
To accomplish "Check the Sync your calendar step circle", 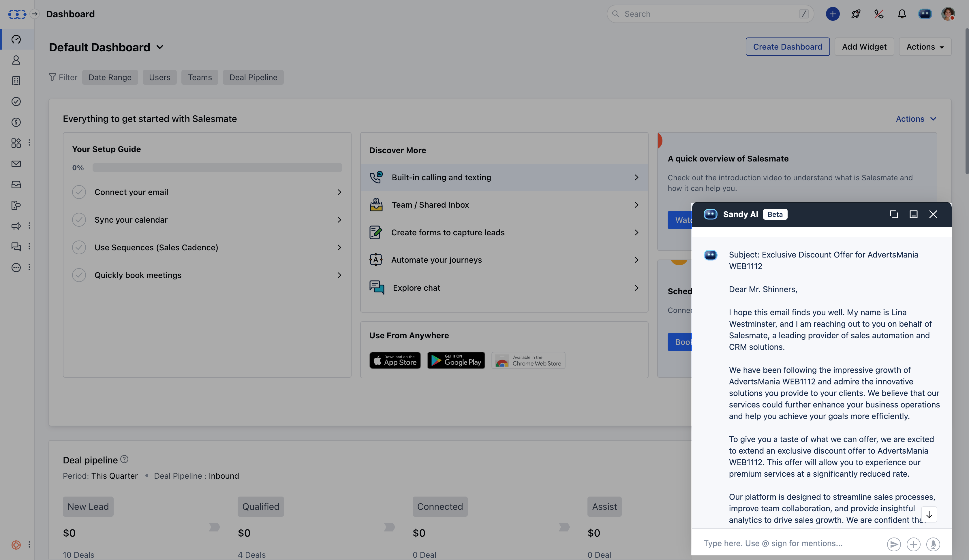I will [x=79, y=220].
